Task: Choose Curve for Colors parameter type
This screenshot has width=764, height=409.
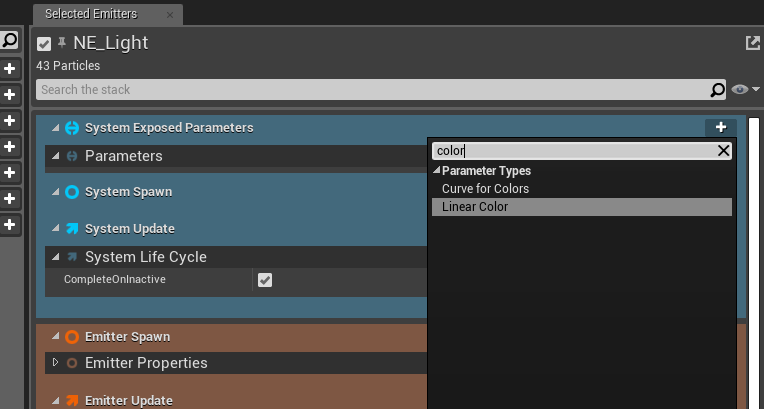Action: (485, 189)
